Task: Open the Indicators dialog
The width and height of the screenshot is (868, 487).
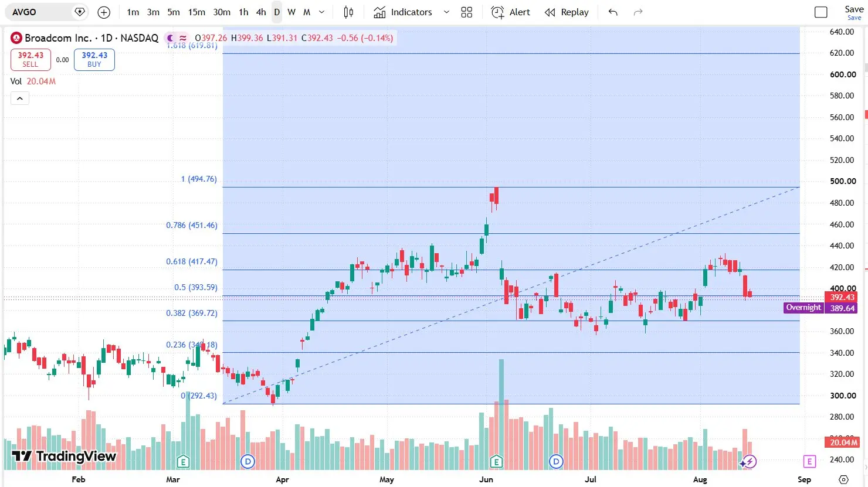Action: pos(403,12)
